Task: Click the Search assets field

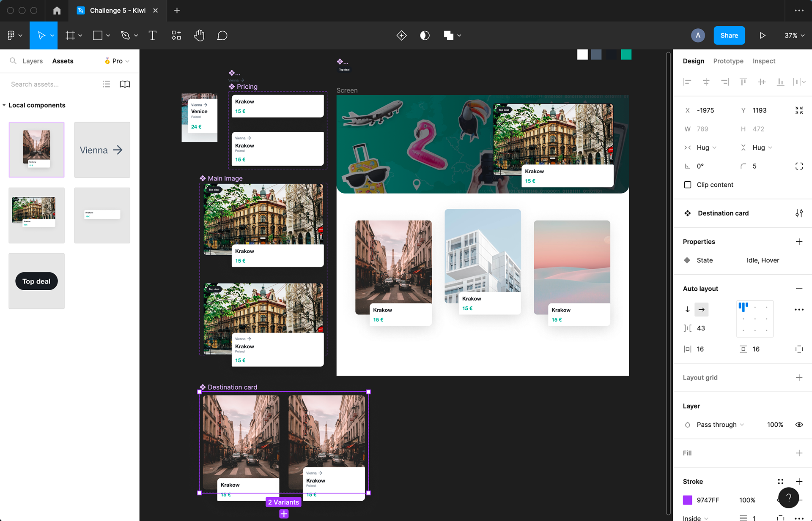Action: 51,84
